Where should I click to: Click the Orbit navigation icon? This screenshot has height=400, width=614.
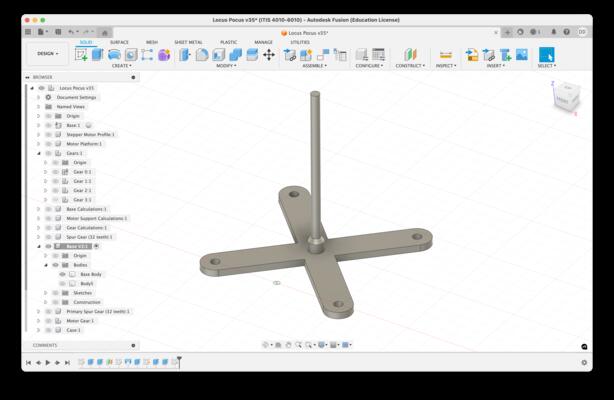[x=265, y=345]
